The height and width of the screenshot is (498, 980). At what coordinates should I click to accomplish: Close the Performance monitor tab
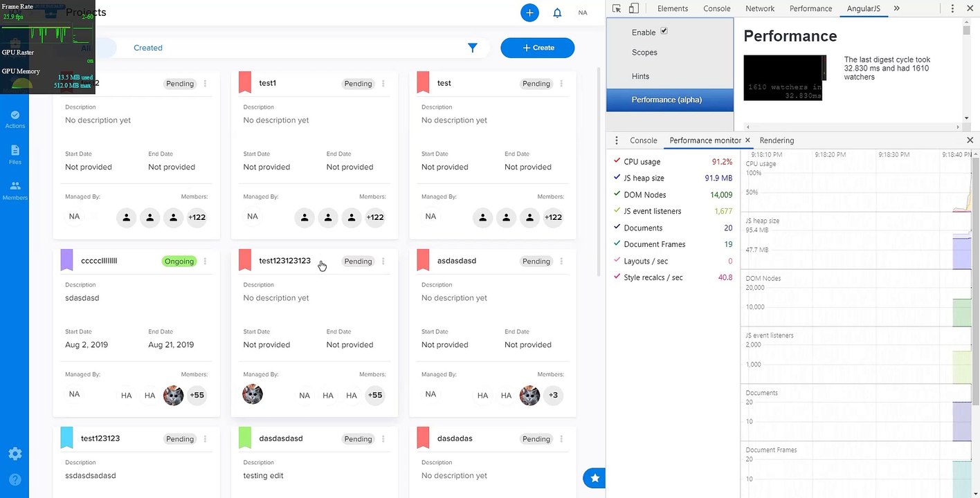tap(747, 140)
